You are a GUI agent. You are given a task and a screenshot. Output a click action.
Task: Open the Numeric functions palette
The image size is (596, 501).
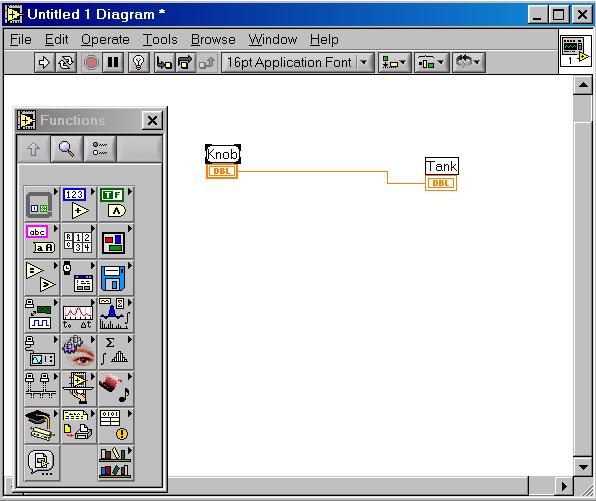pyautogui.click(x=78, y=204)
